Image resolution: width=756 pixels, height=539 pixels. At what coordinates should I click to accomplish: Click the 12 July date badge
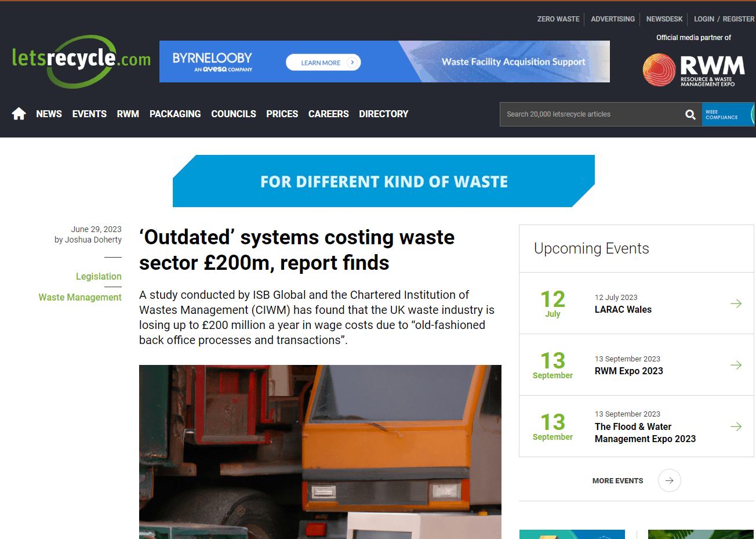[553, 303]
